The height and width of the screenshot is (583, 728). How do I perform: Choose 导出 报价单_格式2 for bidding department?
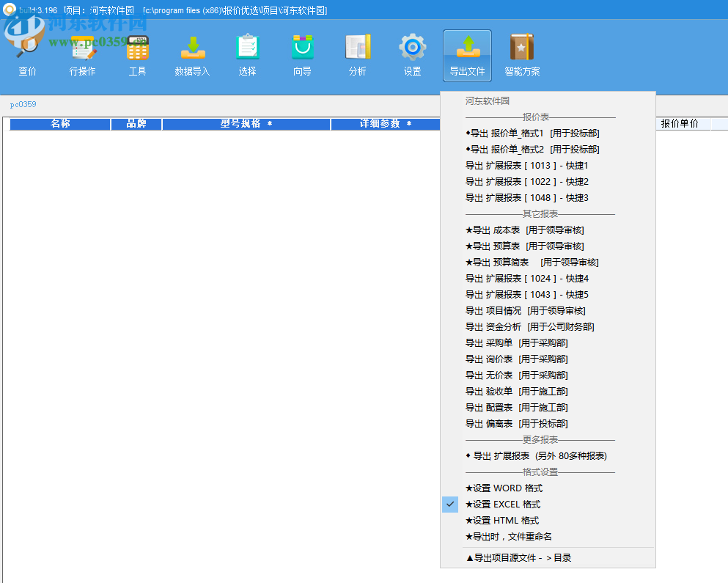(x=532, y=149)
